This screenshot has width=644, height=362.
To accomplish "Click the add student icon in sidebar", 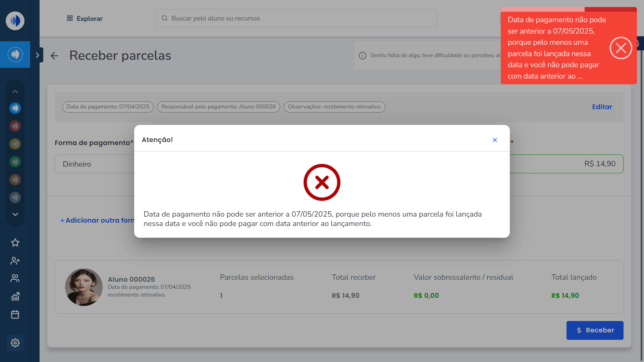I will (15, 261).
